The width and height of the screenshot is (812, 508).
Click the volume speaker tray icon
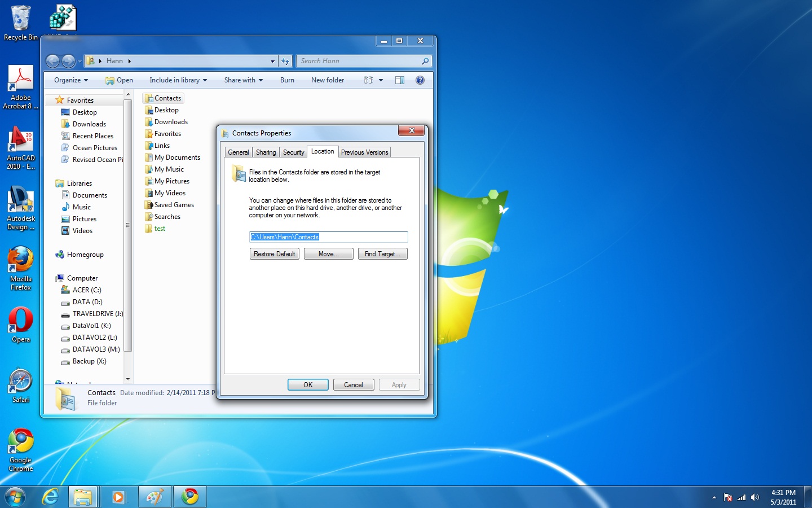pyautogui.click(x=755, y=497)
